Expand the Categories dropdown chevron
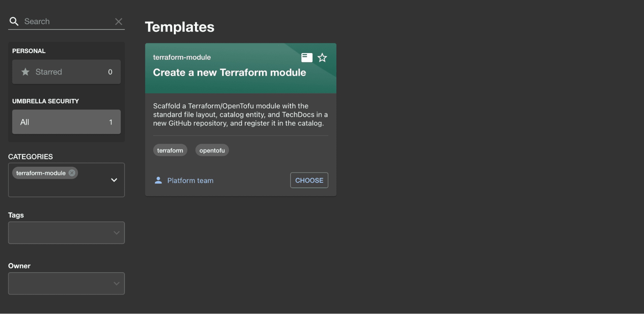This screenshot has height=314, width=644. (114, 180)
